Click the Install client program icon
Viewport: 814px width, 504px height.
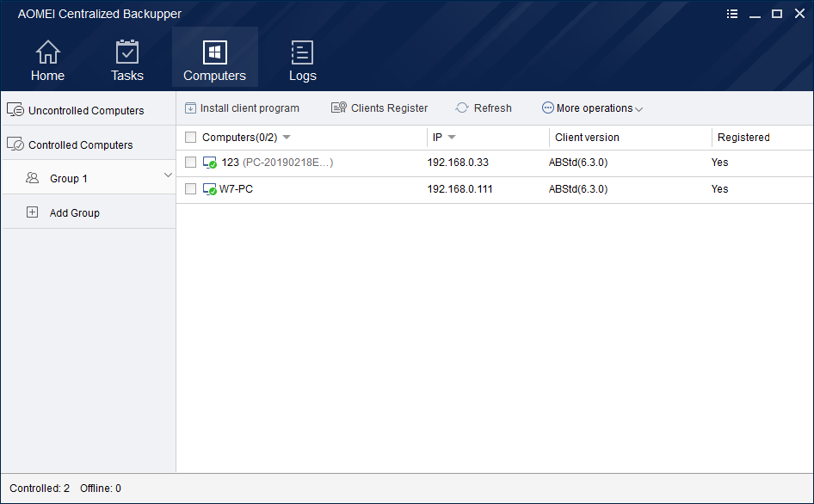(190, 108)
